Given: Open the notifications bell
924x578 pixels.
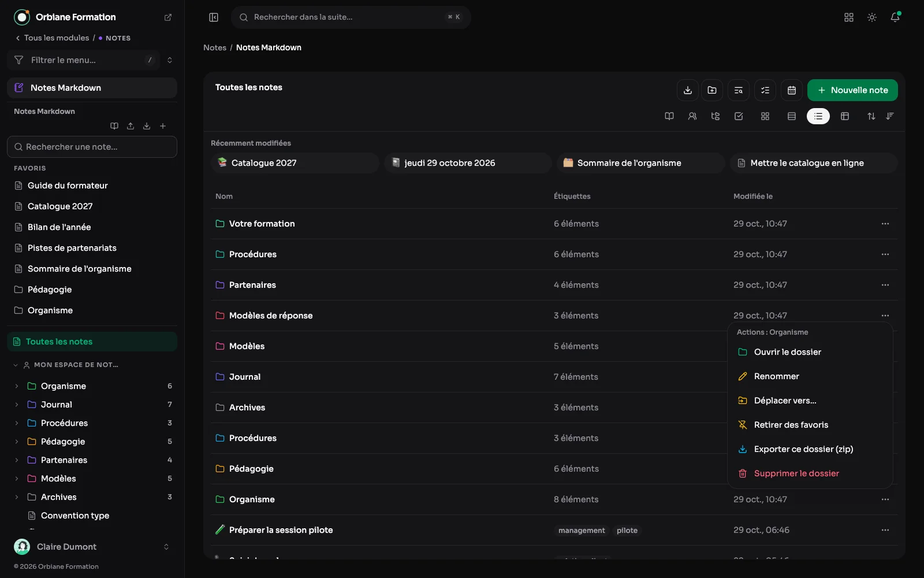Looking at the screenshot, I should [895, 17].
